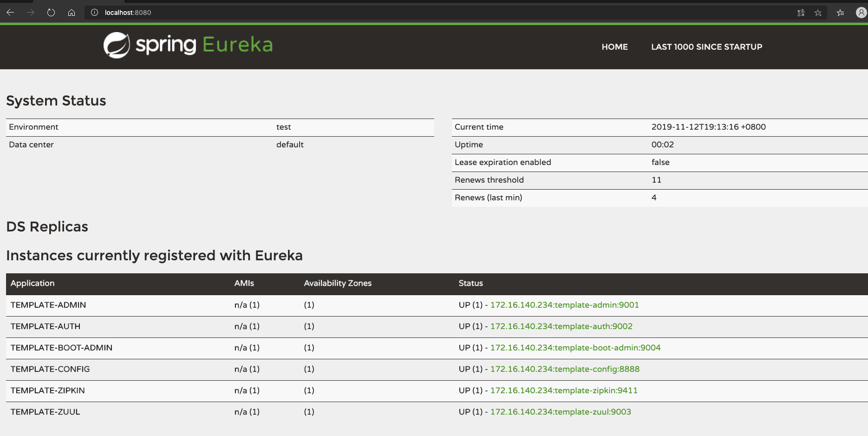
Task: Open the template-boot-admin:9004 instance link
Action: (575, 348)
